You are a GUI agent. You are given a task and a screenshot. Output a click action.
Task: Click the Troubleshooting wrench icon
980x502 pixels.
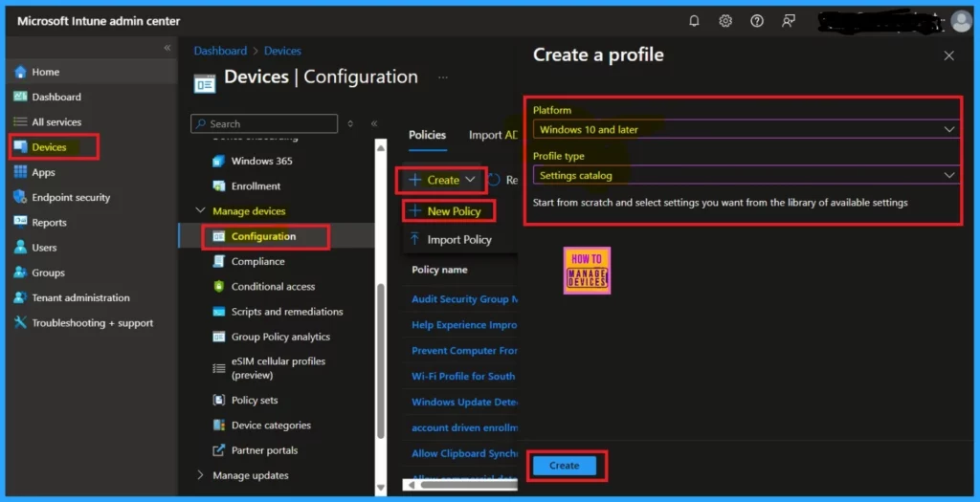(x=21, y=322)
